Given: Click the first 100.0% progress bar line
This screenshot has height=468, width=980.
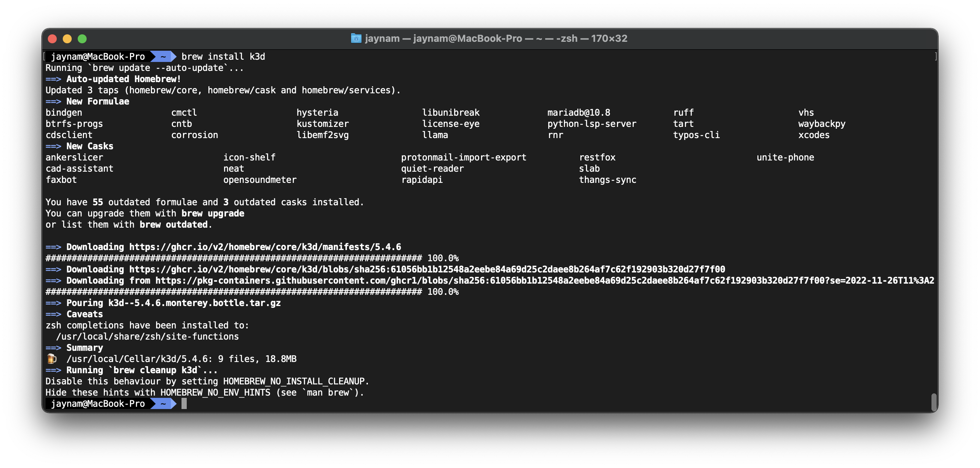Looking at the screenshot, I should [x=252, y=258].
